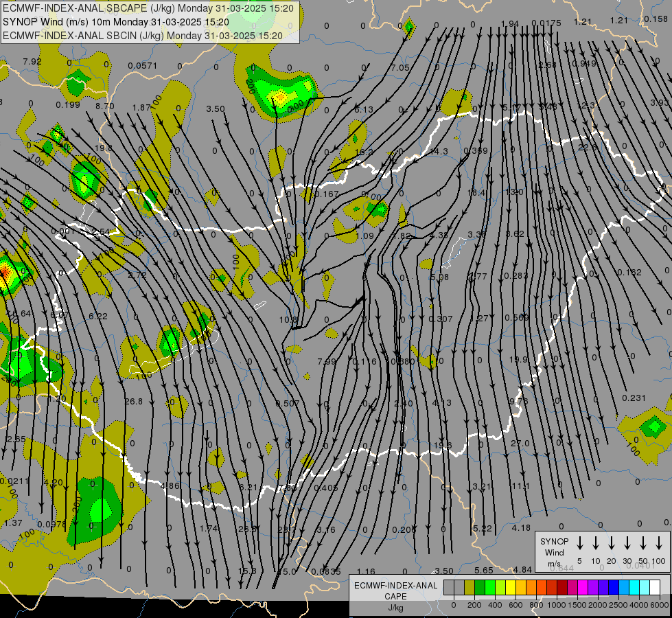Click the '5.22' value on the map
672x618 pixels.
(482, 528)
